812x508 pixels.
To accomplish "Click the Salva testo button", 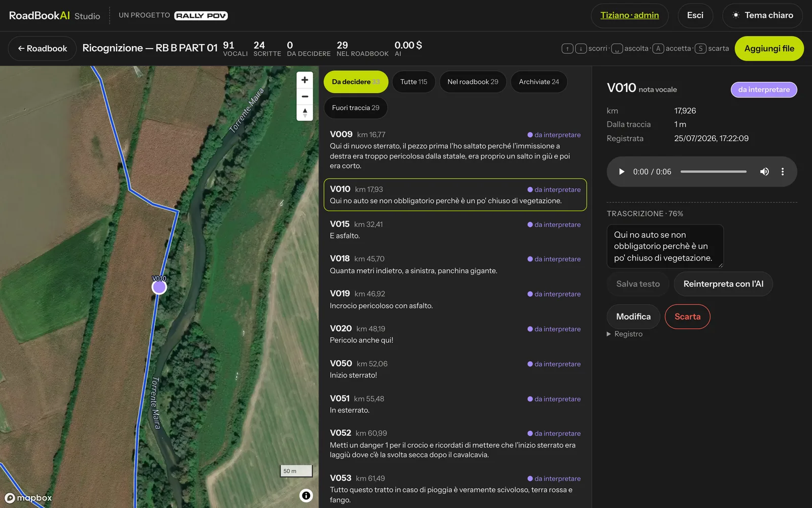I will [x=638, y=284].
